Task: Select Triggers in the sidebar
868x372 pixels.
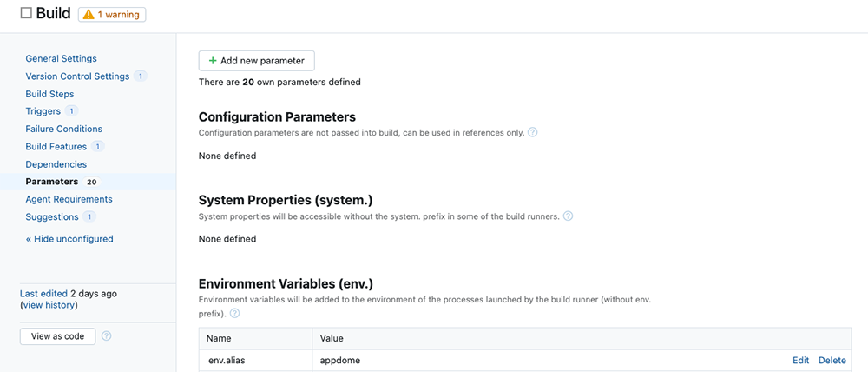Action: click(x=43, y=111)
